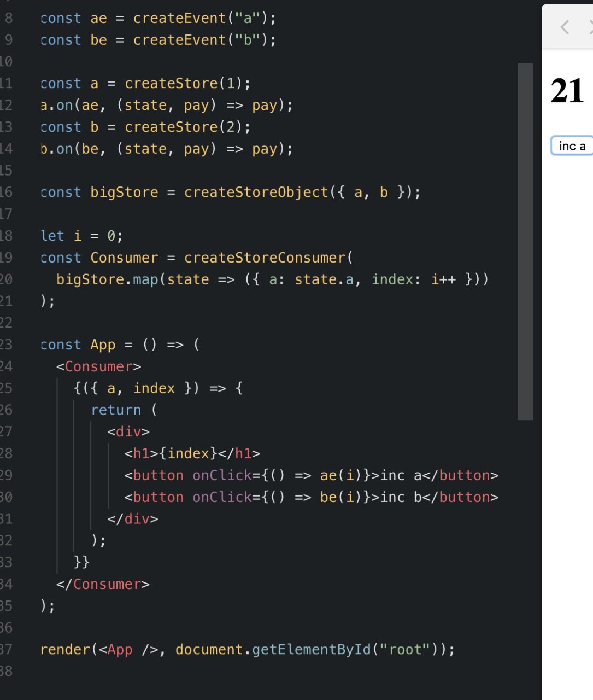Click "bigStore" on line 20
Viewport: 593px width, 700px height.
pos(90,279)
